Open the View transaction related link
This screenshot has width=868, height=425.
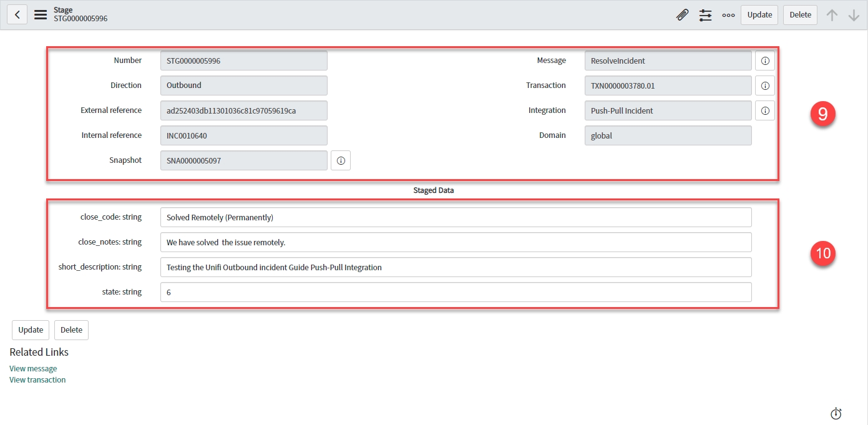pos(37,380)
